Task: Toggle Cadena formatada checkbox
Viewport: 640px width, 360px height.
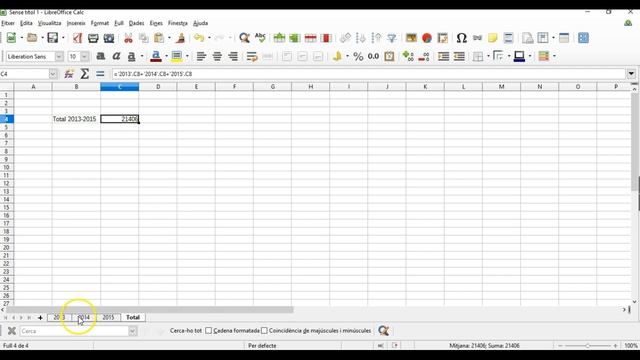Action: coord(209,330)
